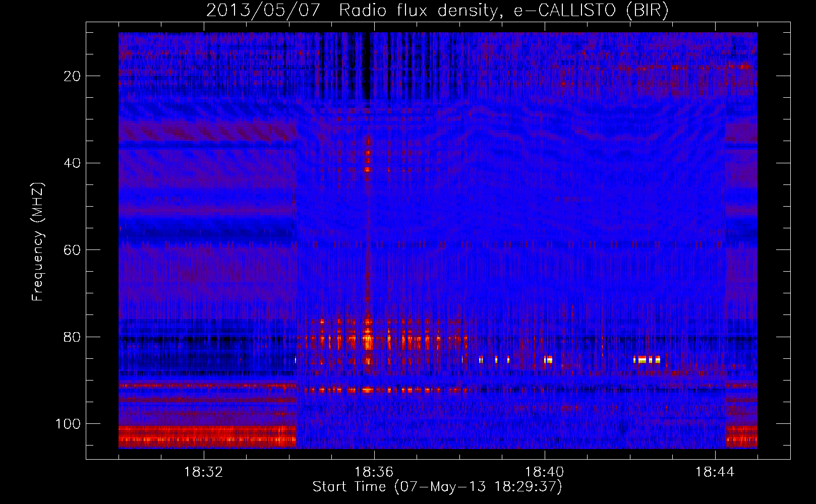Click the 18:32 time tick label
The width and height of the screenshot is (816, 504).
204,472
